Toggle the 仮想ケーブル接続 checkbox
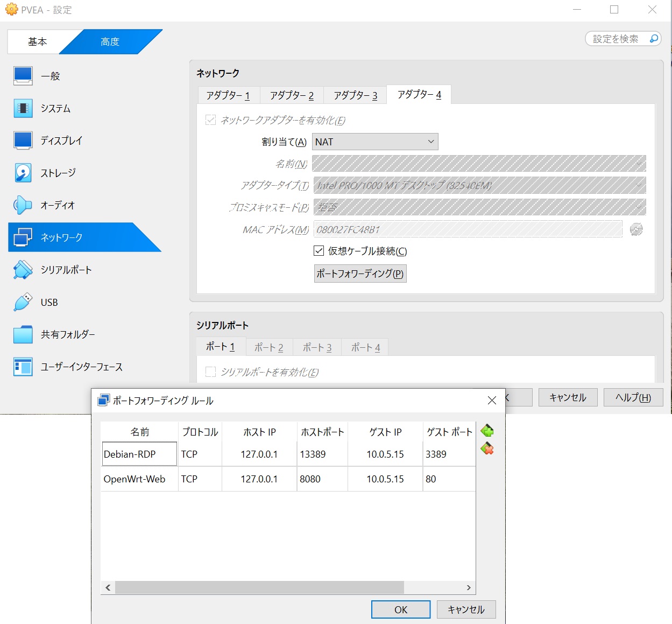The width and height of the screenshot is (672, 624). (x=319, y=251)
